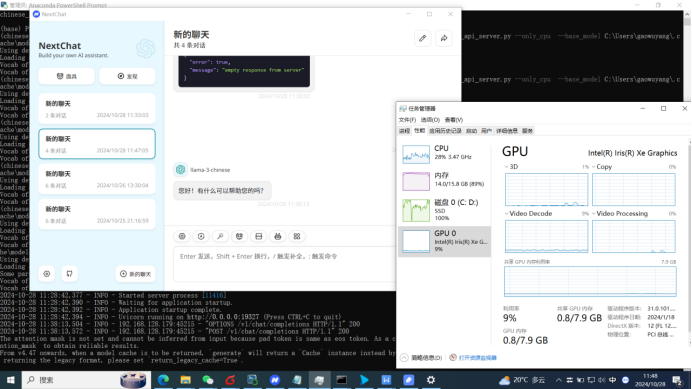Open WeChat from the taskbar
Viewport: 692px width, 389px height.
click(208, 380)
